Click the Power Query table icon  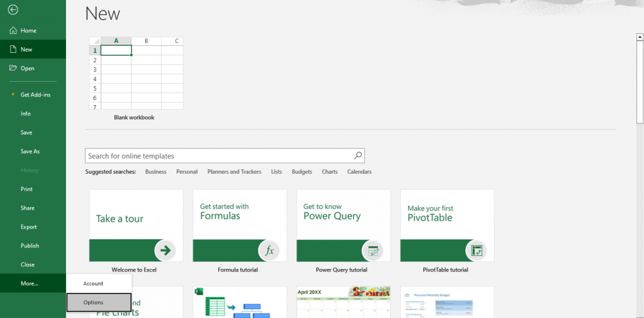pos(373,250)
